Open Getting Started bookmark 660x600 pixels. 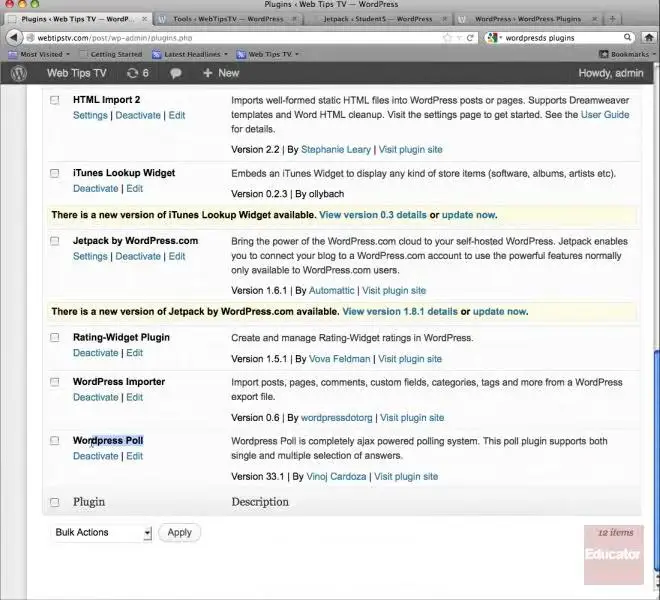[x=111, y=54]
